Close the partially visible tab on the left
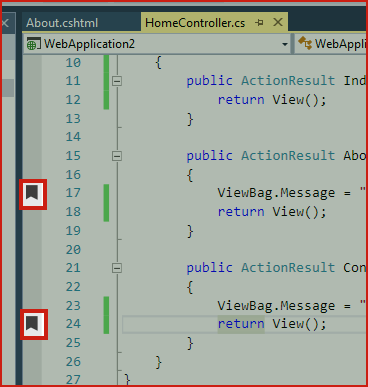 (5, 23)
